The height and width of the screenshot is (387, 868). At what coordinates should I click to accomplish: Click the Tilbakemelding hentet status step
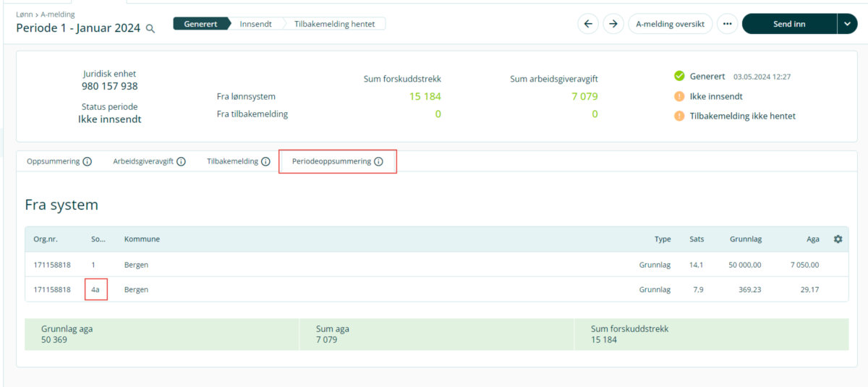click(334, 24)
